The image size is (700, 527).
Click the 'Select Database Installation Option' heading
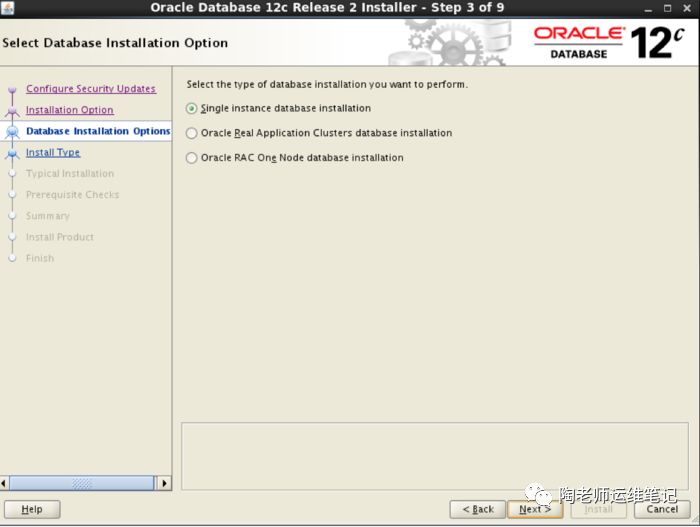pyautogui.click(x=115, y=43)
